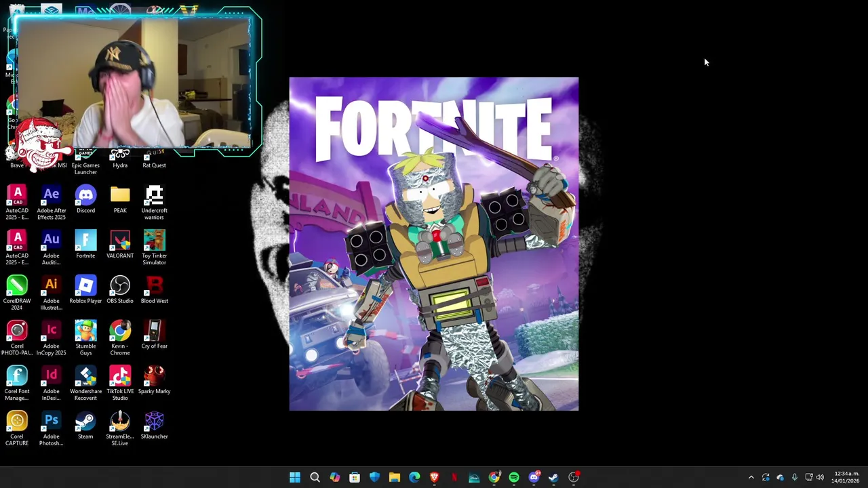Open the Hydra desktop shortcut

120,159
